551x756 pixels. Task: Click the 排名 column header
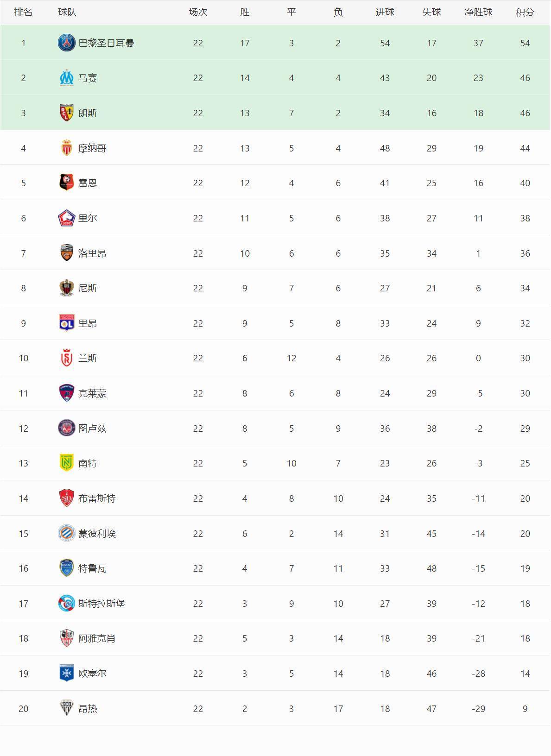23,13
